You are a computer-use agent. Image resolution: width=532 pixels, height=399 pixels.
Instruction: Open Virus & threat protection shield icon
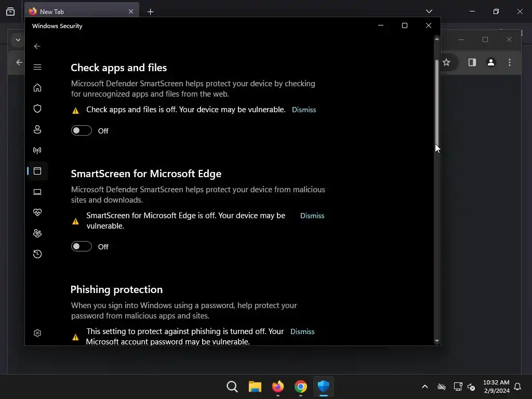tap(37, 109)
